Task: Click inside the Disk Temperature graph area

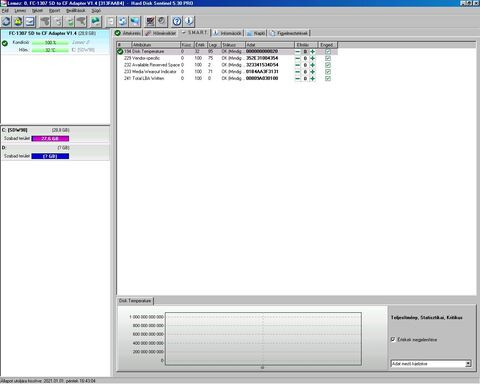Action: coord(263,338)
